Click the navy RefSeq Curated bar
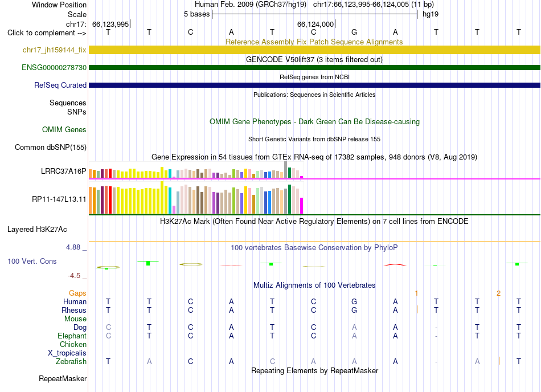The height and width of the screenshot is (392, 541). (x=314, y=85)
